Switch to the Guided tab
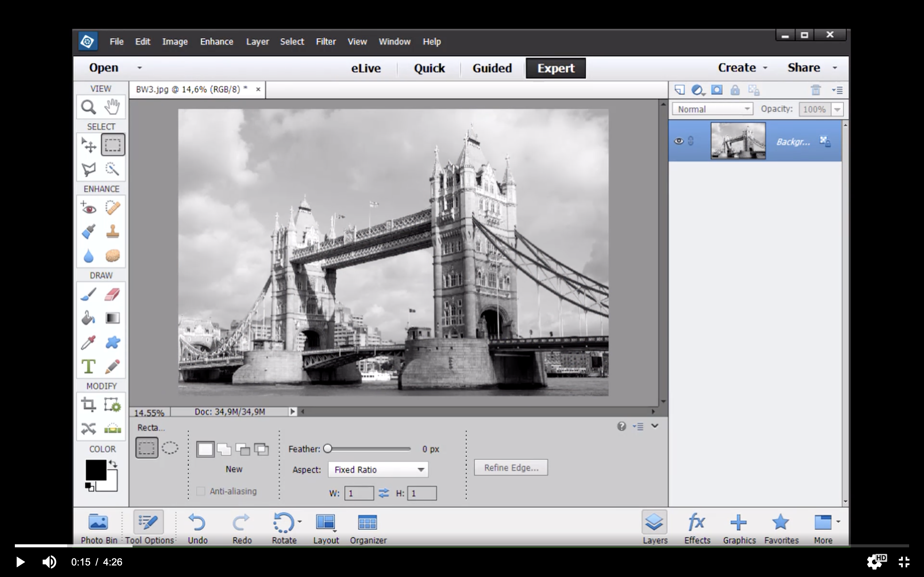 [x=492, y=68]
